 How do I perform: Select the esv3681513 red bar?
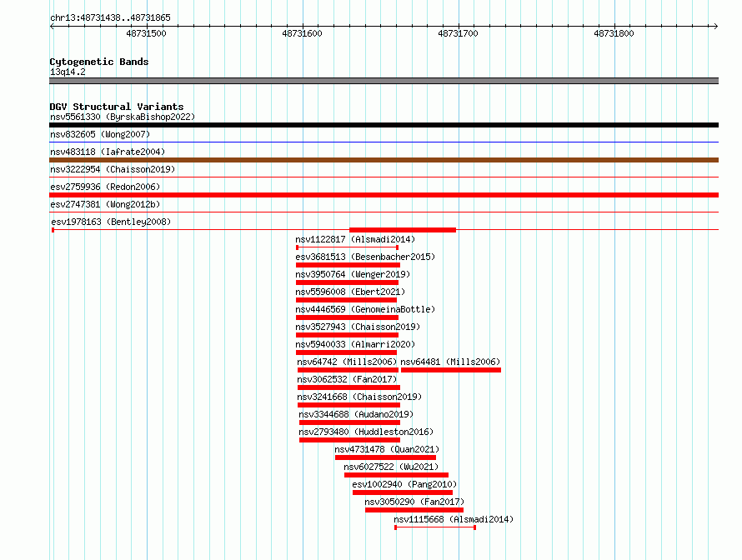[348, 265]
